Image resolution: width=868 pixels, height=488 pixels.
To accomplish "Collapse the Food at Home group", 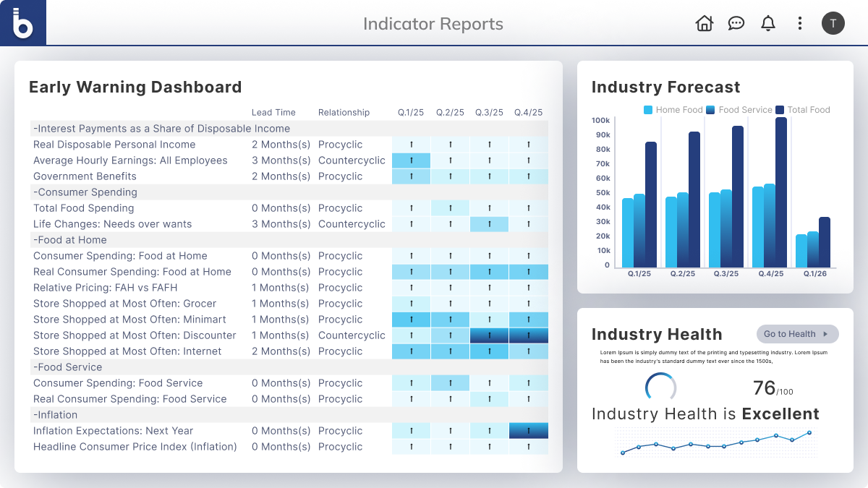I will (x=69, y=240).
